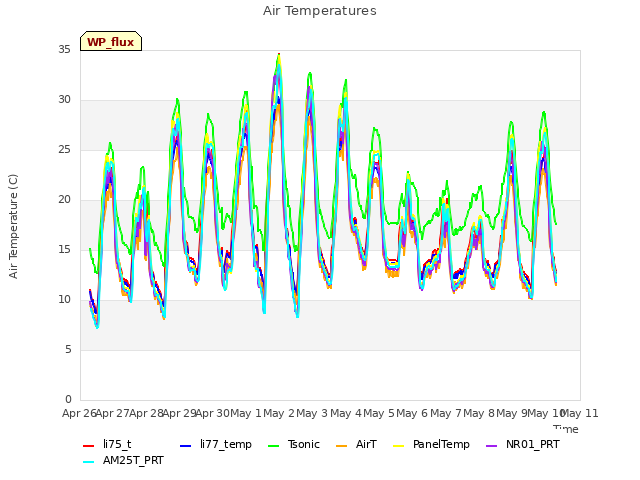Screen dimensions: 640x480
Task: Click the May 1 x-axis label
Action: click(246, 413)
